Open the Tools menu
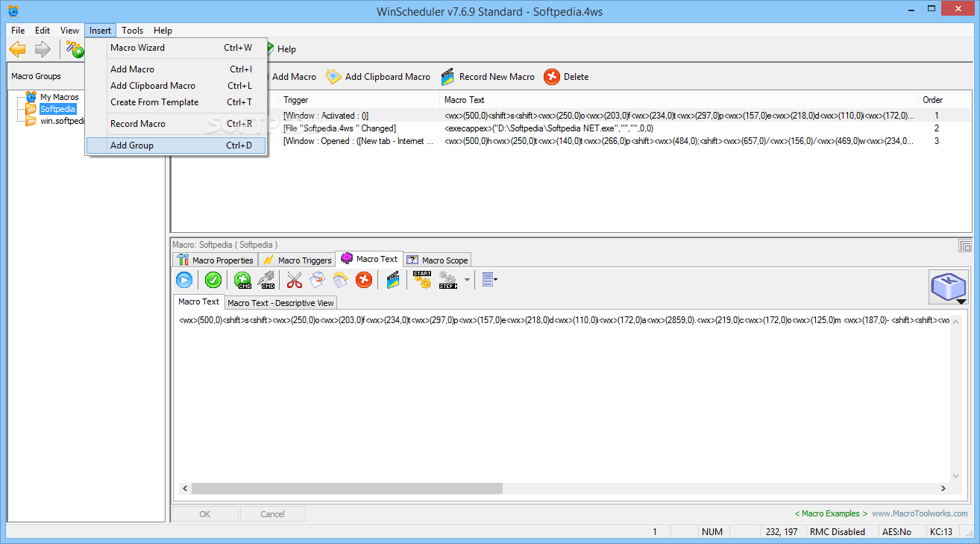Image resolution: width=980 pixels, height=544 pixels. (x=133, y=31)
